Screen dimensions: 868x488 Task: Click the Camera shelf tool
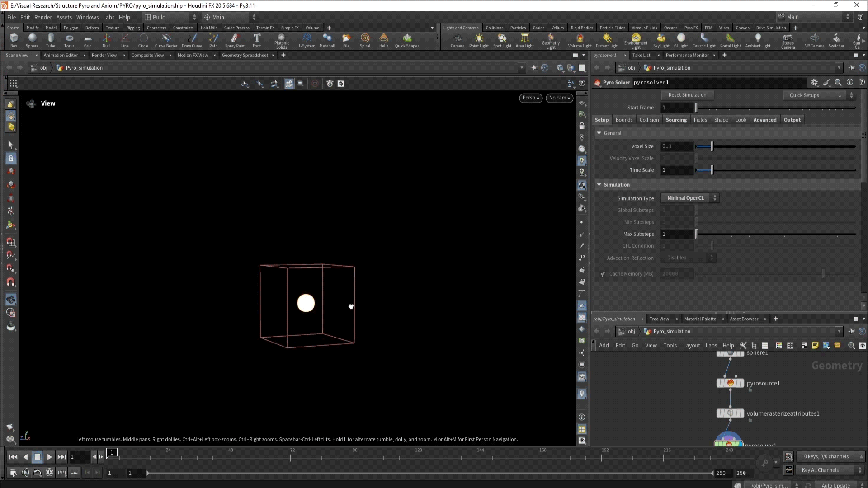point(458,40)
